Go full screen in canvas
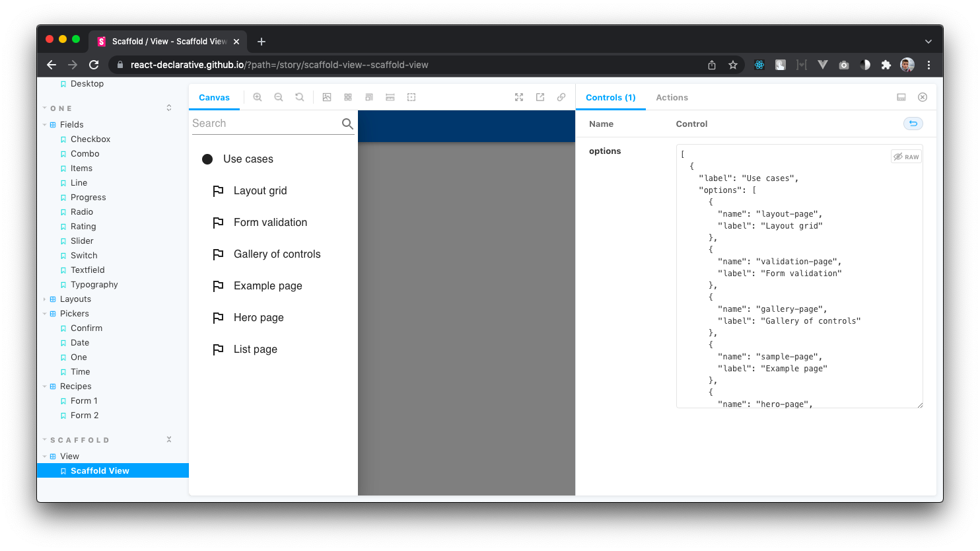980x551 pixels. point(519,97)
